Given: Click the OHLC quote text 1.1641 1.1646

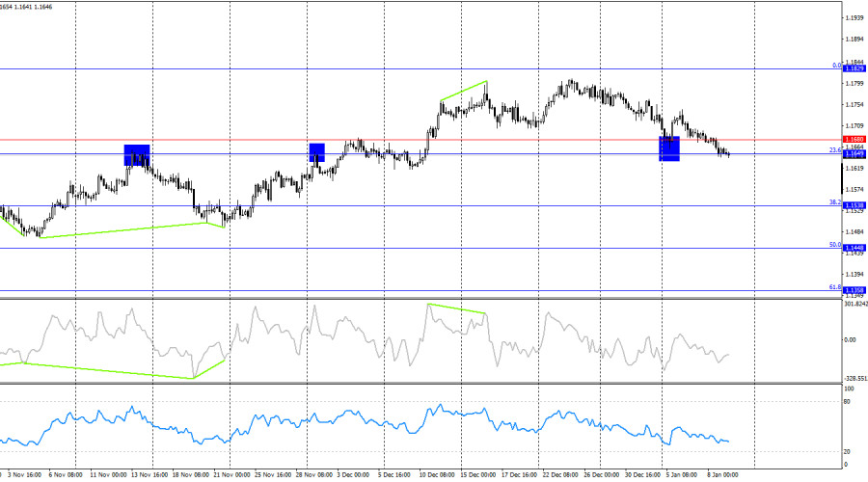Looking at the screenshot, I should coord(35,7).
